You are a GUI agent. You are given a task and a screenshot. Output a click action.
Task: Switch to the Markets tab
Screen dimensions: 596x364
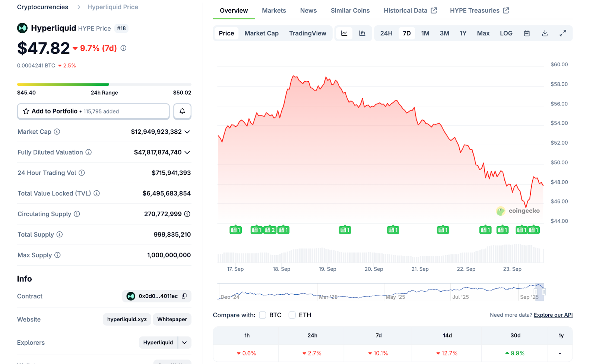tap(274, 10)
